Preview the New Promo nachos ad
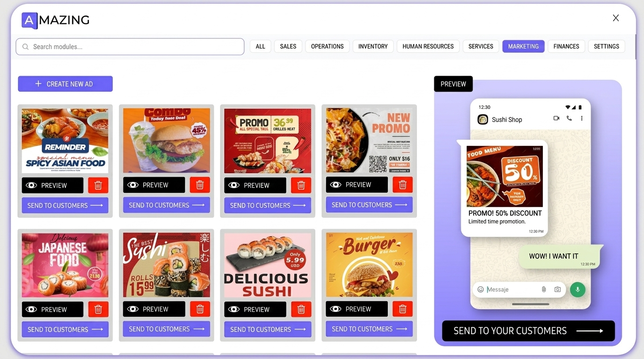The height and width of the screenshot is (359, 644). point(357,185)
